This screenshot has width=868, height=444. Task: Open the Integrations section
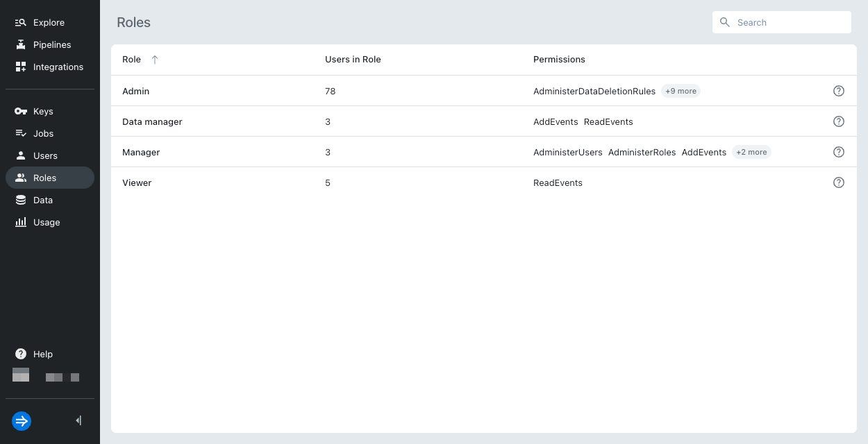pyautogui.click(x=50, y=67)
